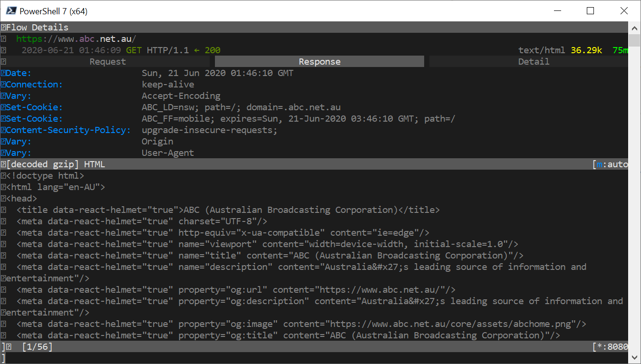Image resolution: width=641 pixels, height=364 pixels.
Task: Click the Connection: header name
Action: (x=34, y=85)
